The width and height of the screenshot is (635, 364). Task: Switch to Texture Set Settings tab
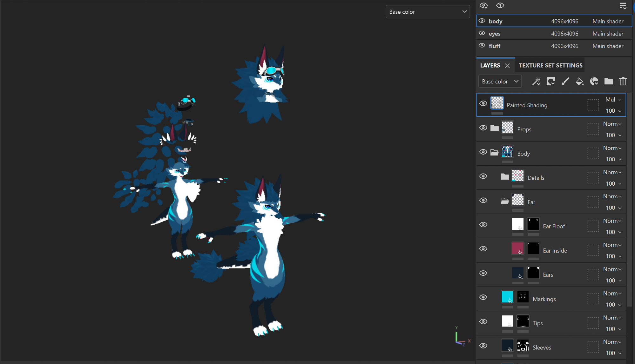pyautogui.click(x=551, y=65)
